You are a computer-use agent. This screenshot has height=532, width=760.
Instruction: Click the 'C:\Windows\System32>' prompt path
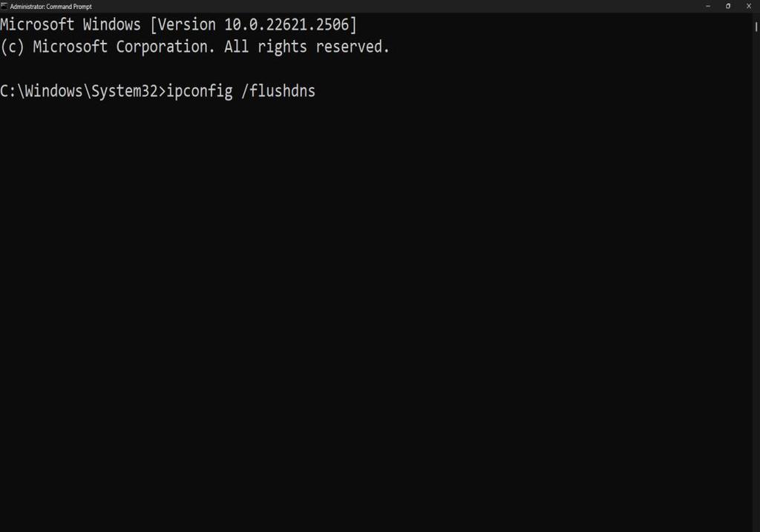pyautogui.click(x=83, y=91)
